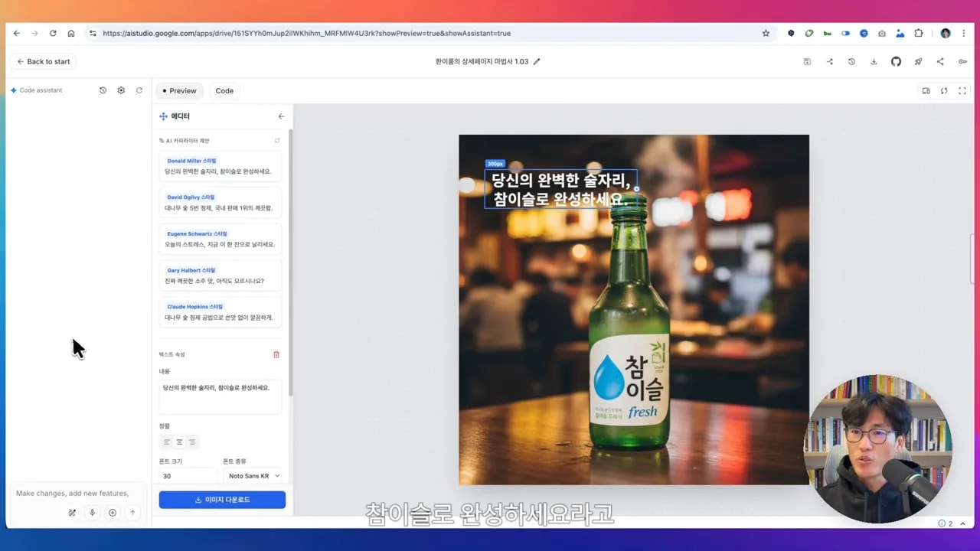Set text alignment to center
Viewport: 980px width, 551px height.
point(179,442)
